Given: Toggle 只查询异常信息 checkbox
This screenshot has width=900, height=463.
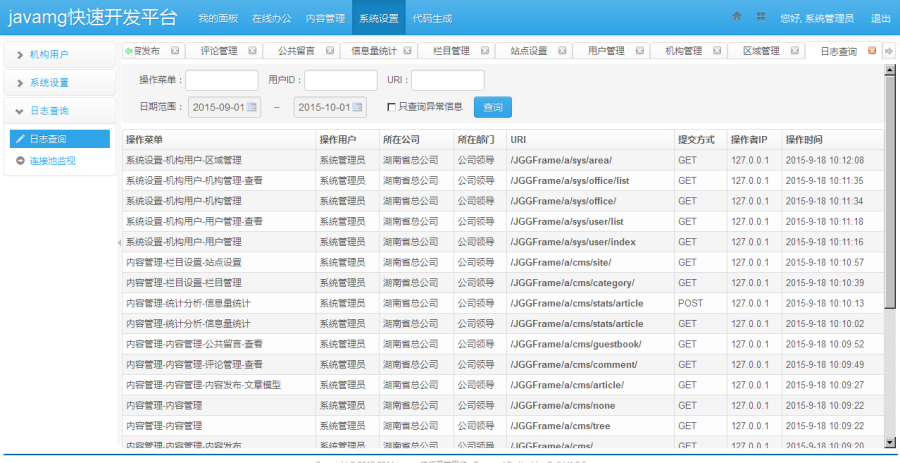Looking at the screenshot, I should point(391,107).
